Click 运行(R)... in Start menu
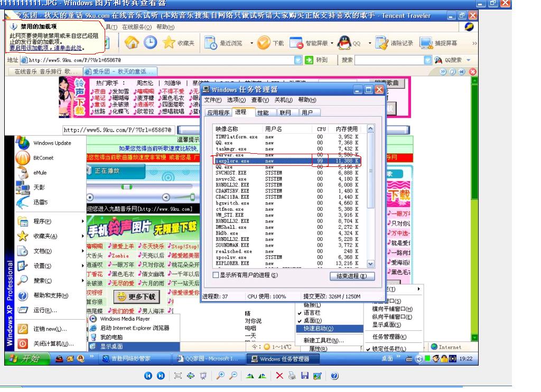The height and width of the screenshot is (392, 541). pos(45,310)
